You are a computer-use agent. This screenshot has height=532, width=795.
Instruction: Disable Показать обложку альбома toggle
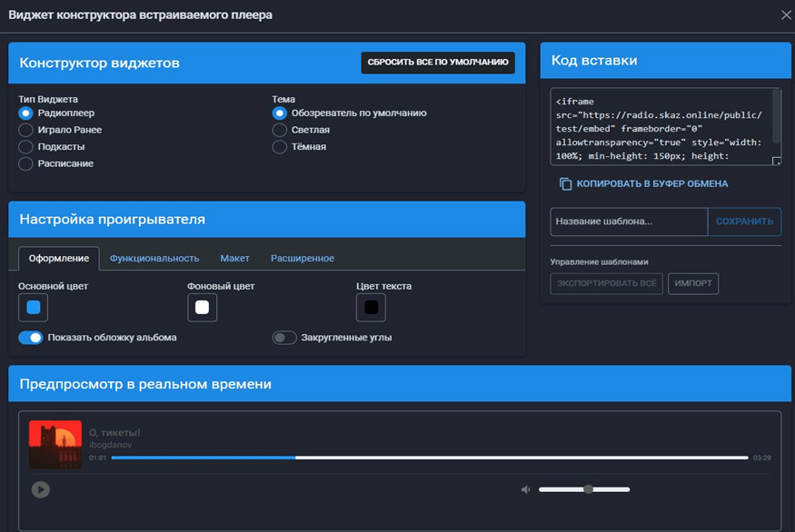(31, 338)
